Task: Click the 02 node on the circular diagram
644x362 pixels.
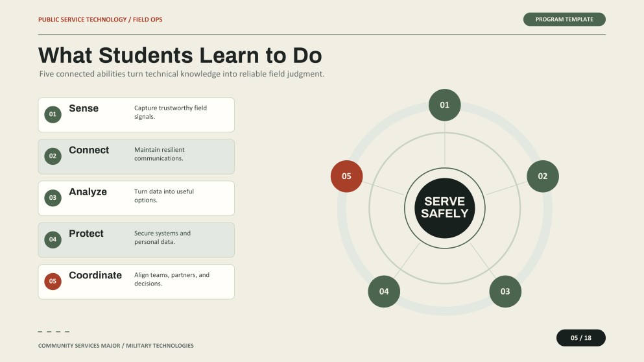Action: point(543,176)
